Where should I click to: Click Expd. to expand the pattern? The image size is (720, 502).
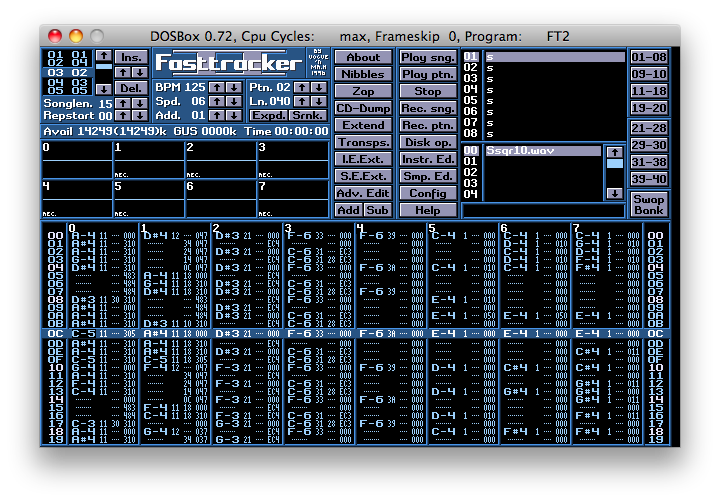click(269, 115)
